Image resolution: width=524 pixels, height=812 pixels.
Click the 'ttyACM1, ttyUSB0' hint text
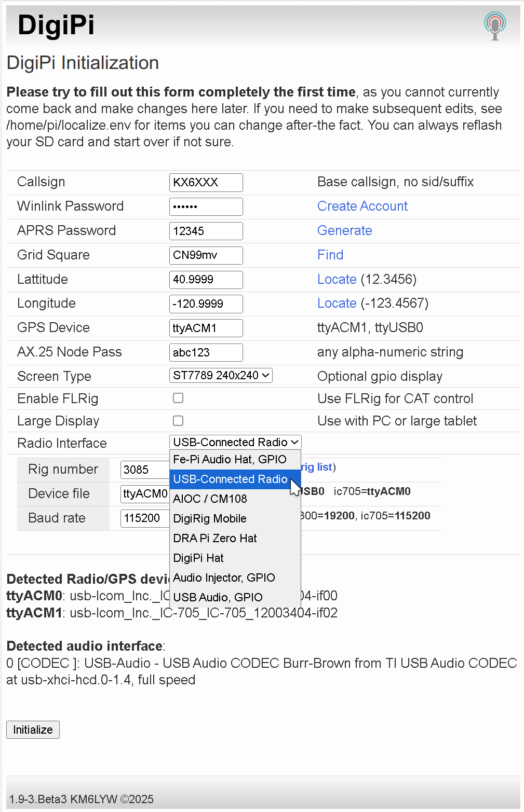pyautogui.click(x=370, y=327)
